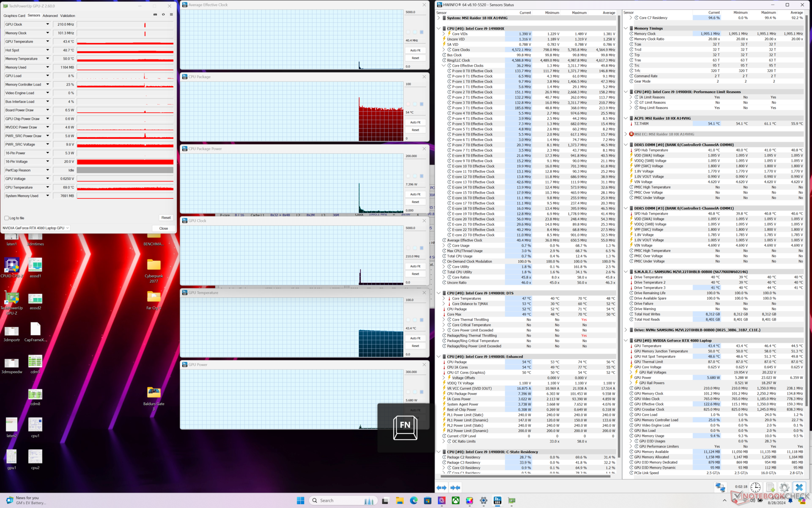The height and width of the screenshot is (508, 812).
Task: Click Reset in GPU Clock graph
Action: [415, 274]
